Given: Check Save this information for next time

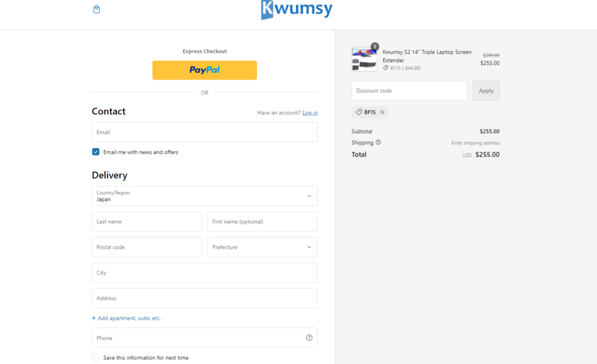Looking at the screenshot, I should [96, 357].
